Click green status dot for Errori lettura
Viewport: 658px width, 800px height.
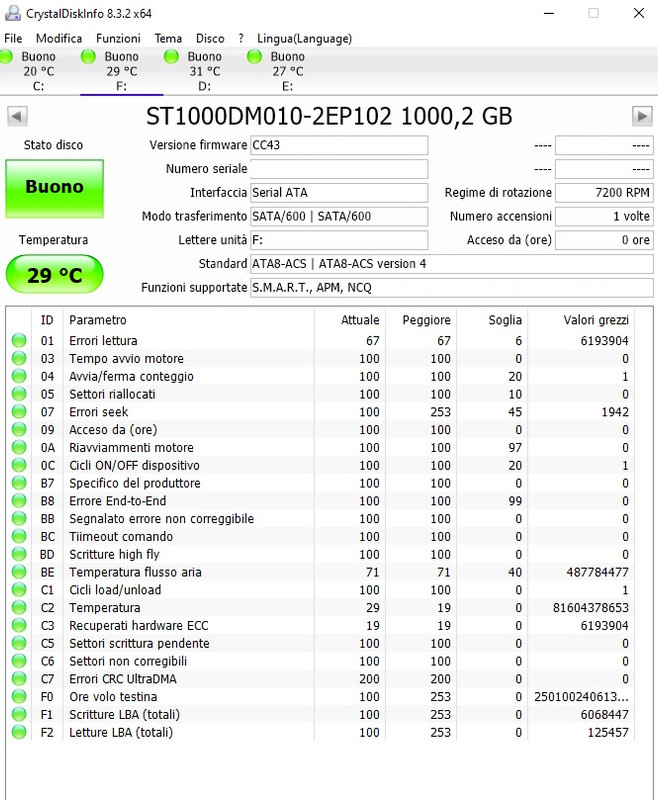click(19, 340)
